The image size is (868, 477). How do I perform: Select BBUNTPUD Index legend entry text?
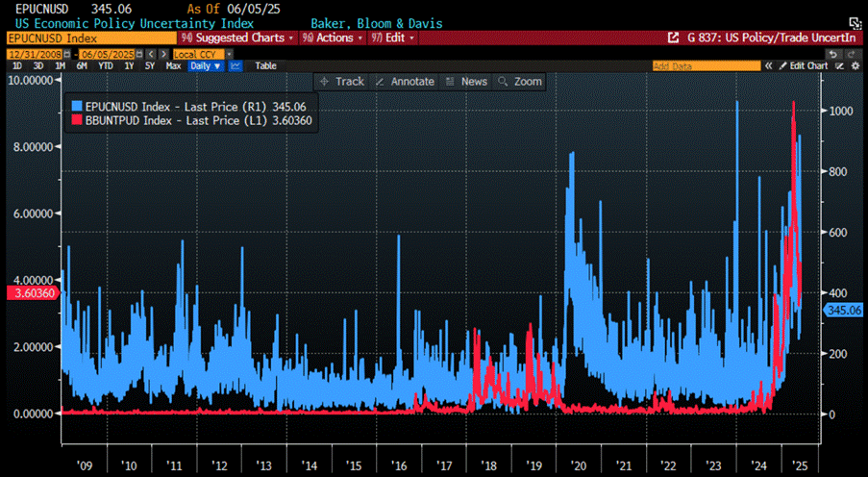198,120
